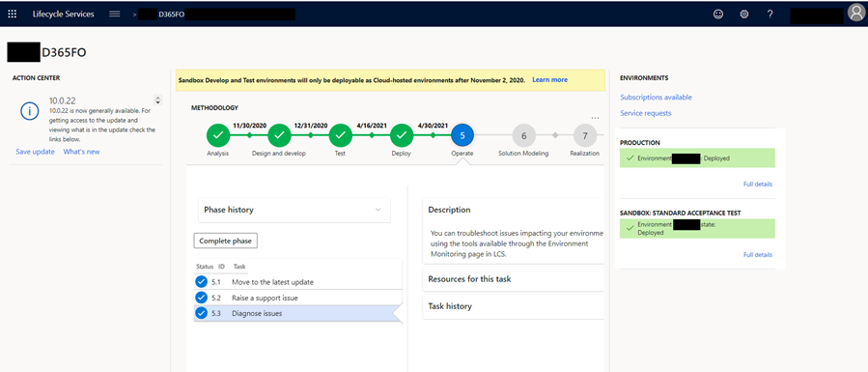Toggle status check for task 5.1
The image size is (868, 372).
[201, 282]
